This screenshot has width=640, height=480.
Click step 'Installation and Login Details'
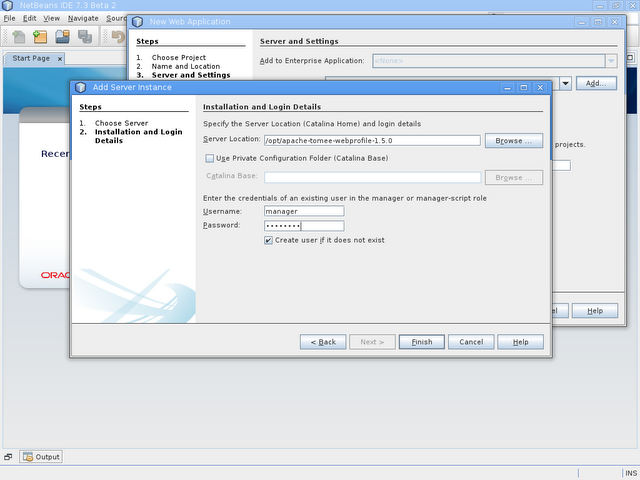[138, 136]
